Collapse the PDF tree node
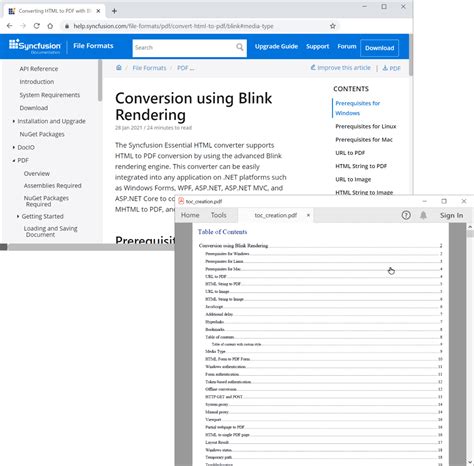The height and width of the screenshot is (466, 474). [x=14, y=160]
